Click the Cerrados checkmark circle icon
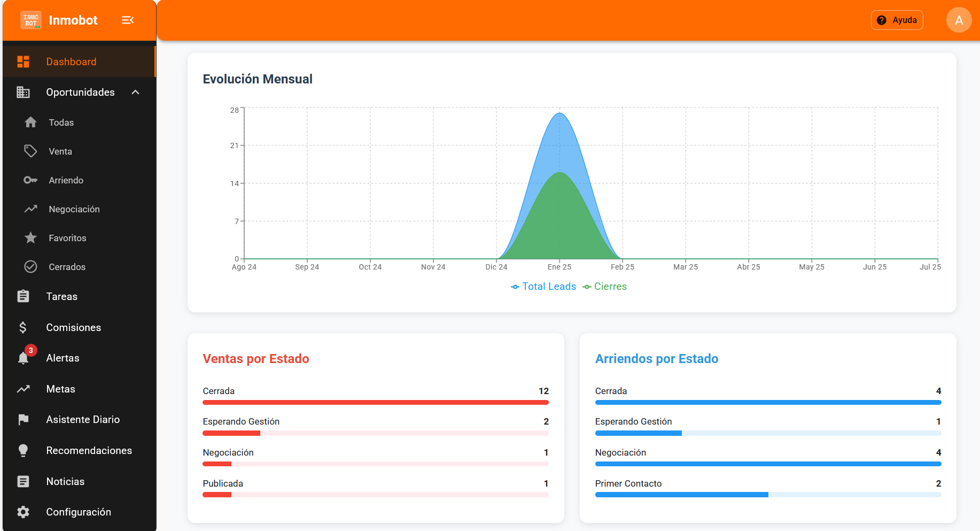This screenshot has width=980, height=531. [31, 267]
